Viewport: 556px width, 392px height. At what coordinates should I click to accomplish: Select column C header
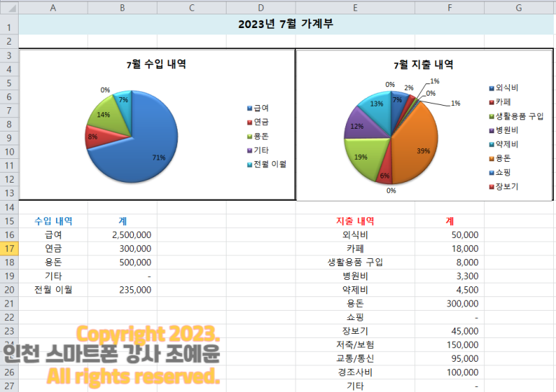coord(191,8)
